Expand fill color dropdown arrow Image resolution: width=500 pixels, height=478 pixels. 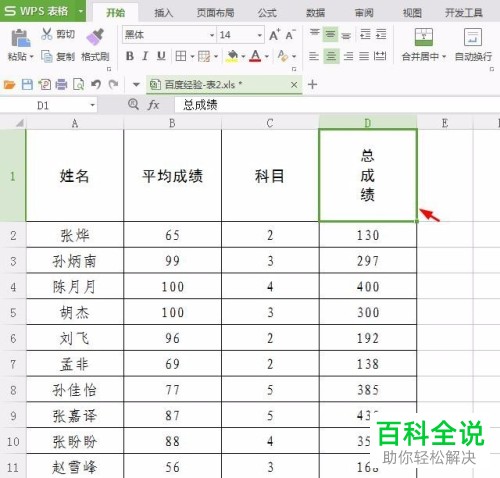tap(244, 56)
